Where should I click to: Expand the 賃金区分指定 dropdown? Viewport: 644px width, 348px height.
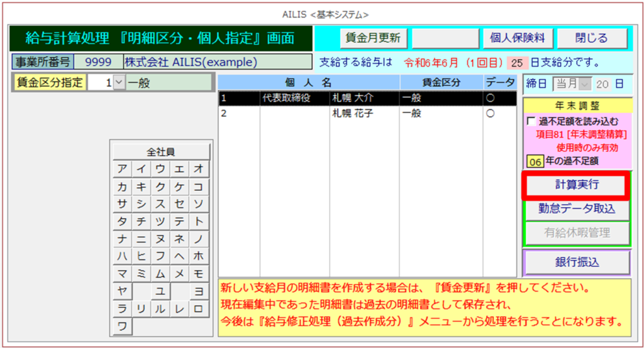click(119, 83)
